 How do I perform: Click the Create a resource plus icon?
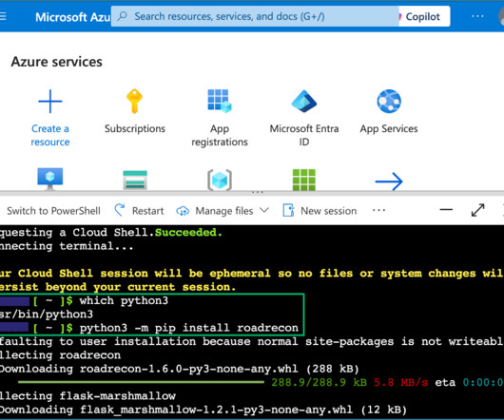point(50,102)
